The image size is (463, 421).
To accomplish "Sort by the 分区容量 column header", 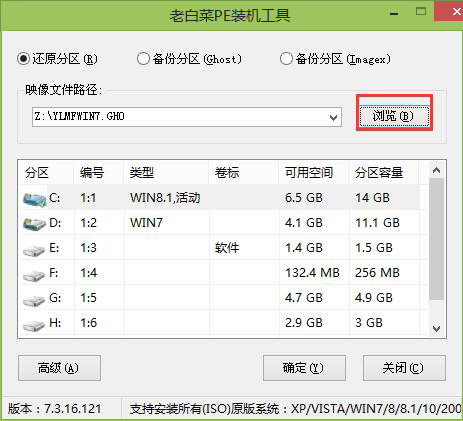I will pyautogui.click(x=384, y=173).
